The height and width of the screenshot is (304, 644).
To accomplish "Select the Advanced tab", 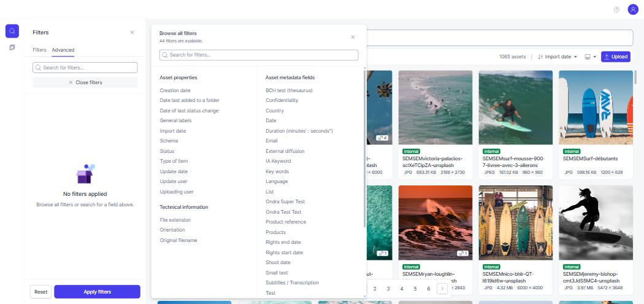I will tap(63, 50).
